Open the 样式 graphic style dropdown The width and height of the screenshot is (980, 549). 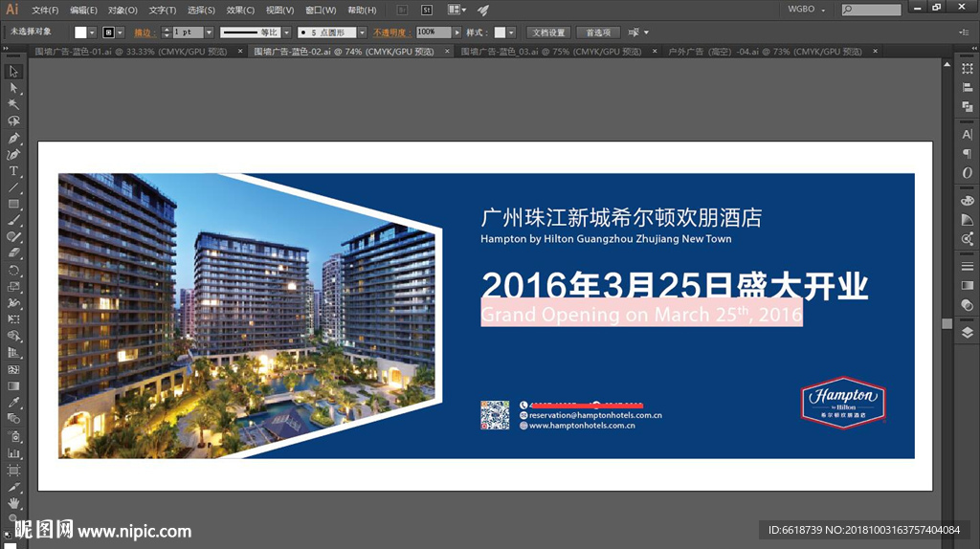(x=511, y=33)
